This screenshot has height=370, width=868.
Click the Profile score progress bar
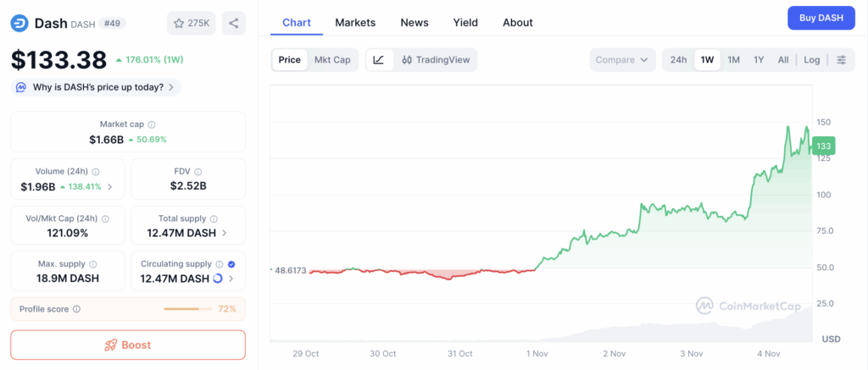tap(188, 309)
